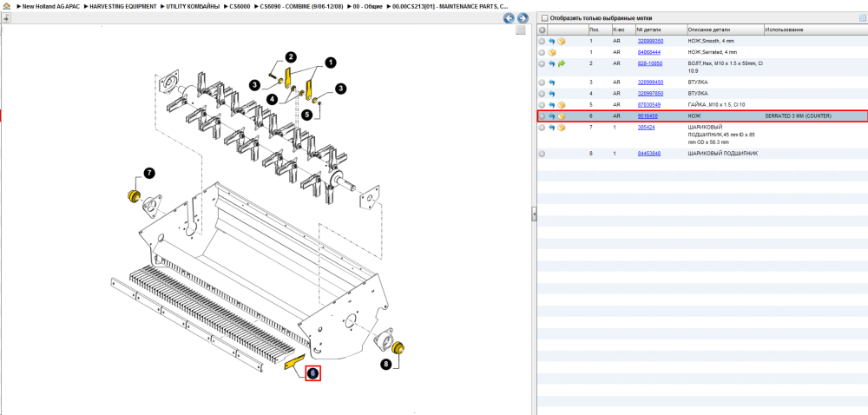Toggle round selector for part 320997850
The height and width of the screenshot is (415, 868).
tap(542, 94)
